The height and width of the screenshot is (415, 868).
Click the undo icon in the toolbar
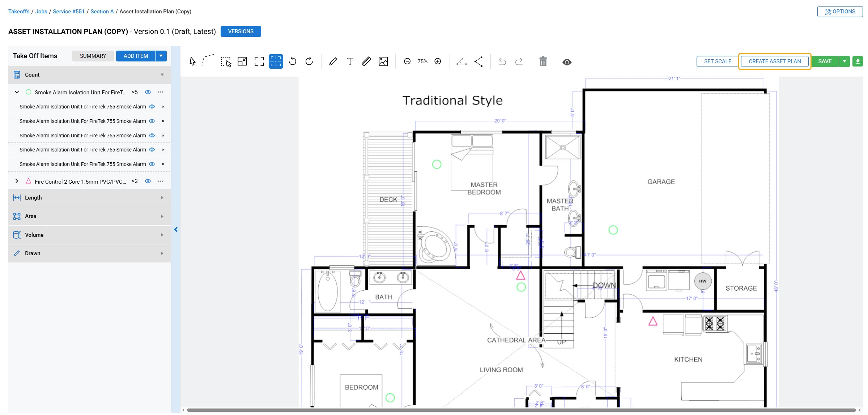click(502, 61)
